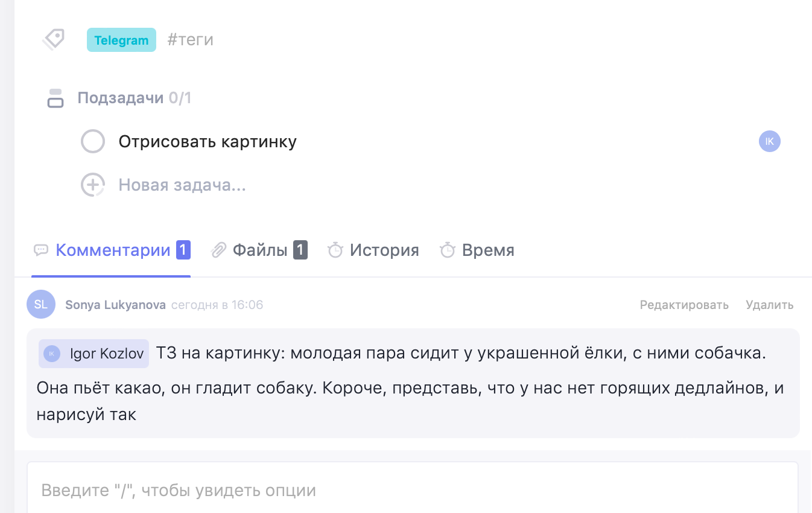Viewport: 812px width, 513px height.
Task: Click the comment box with placeholder Введите "/"
Action: coord(412,489)
